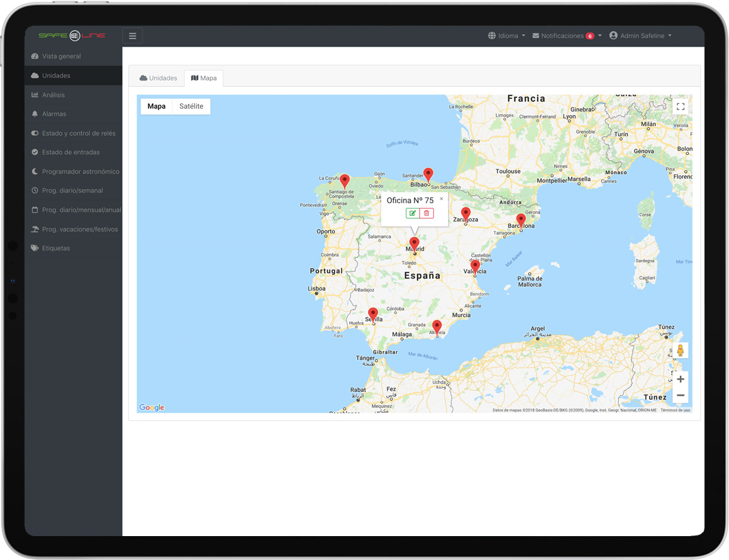Screen dimensions: 729x560
Task: Switch to the Unidades tab
Action: 158,78
